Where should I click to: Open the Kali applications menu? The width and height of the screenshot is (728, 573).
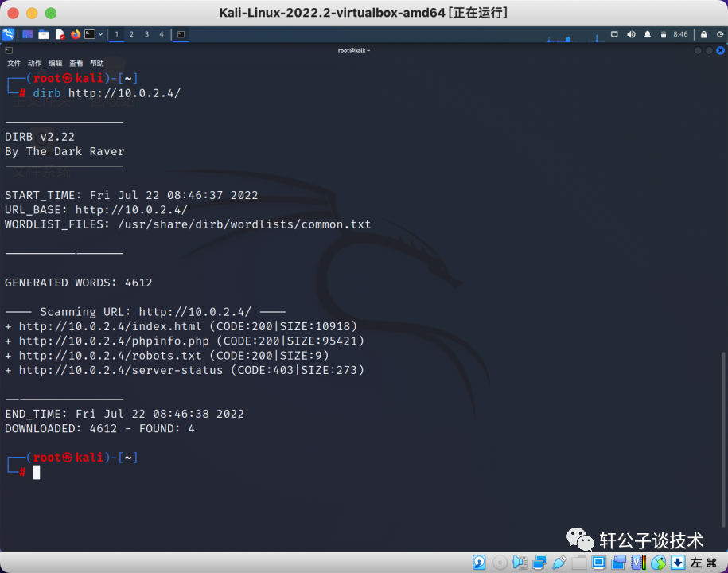(x=8, y=34)
